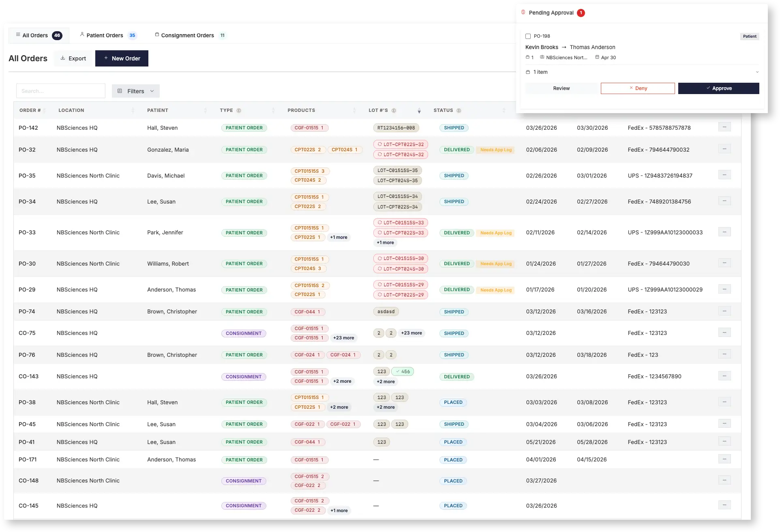Switch to the Patient Orders tab
The height and width of the screenshot is (532, 780).
pos(108,35)
